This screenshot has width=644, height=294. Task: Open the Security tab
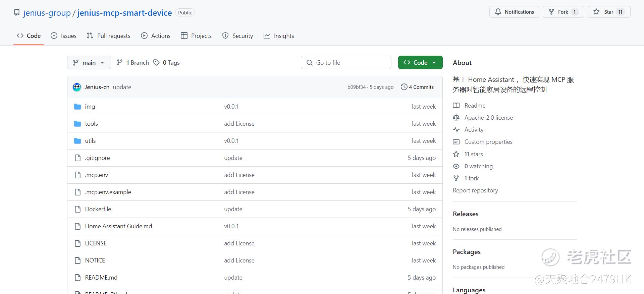click(237, 36)
